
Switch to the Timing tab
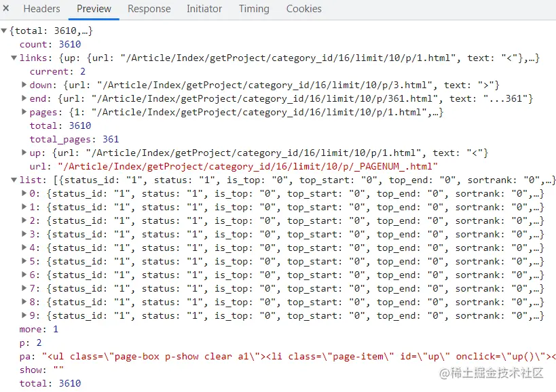click(254, 9)
